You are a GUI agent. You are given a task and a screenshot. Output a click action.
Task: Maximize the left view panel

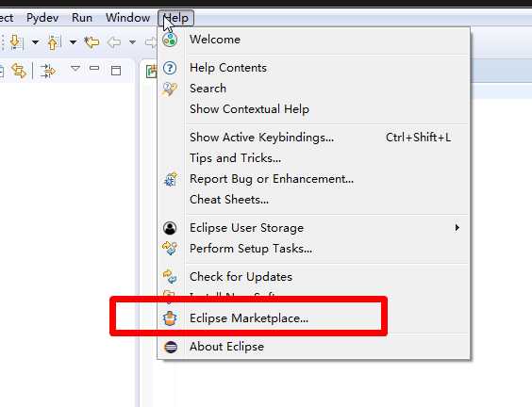click(x=116, y=71)
